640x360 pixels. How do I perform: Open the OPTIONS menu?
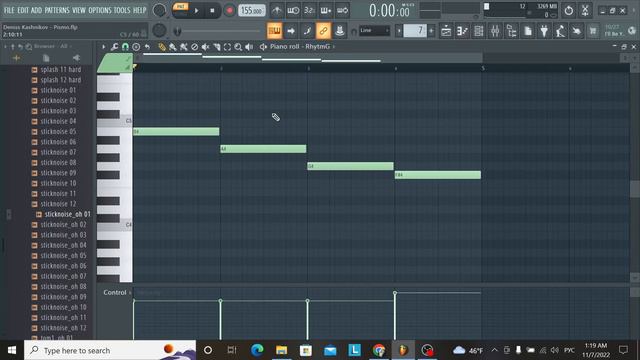(x=100, y=10)
